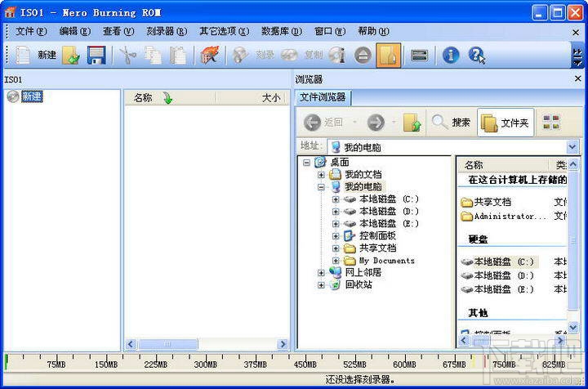
Task: Expand 本地磁盘 (D:) in folder tree
Action: pyautogui.click(x=336, y=212)
